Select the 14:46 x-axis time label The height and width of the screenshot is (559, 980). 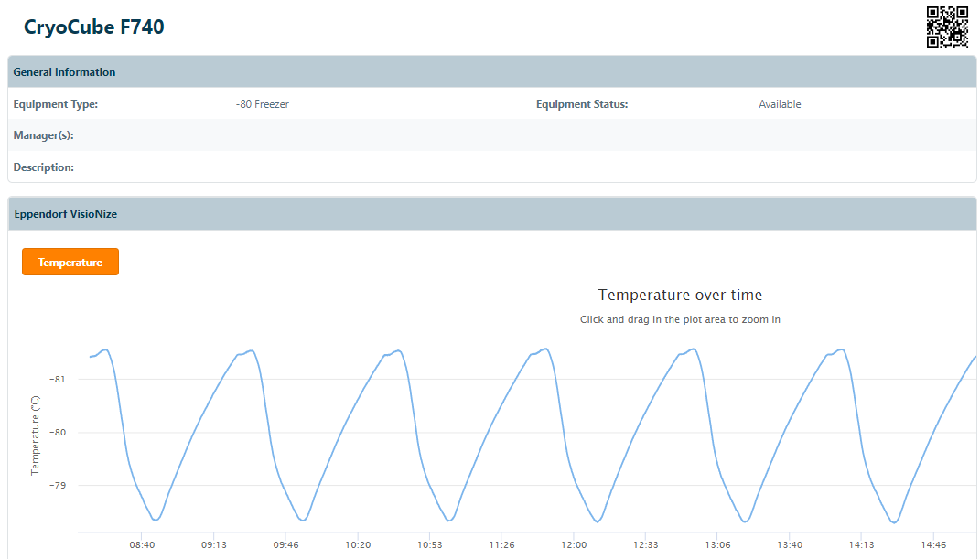933,545
